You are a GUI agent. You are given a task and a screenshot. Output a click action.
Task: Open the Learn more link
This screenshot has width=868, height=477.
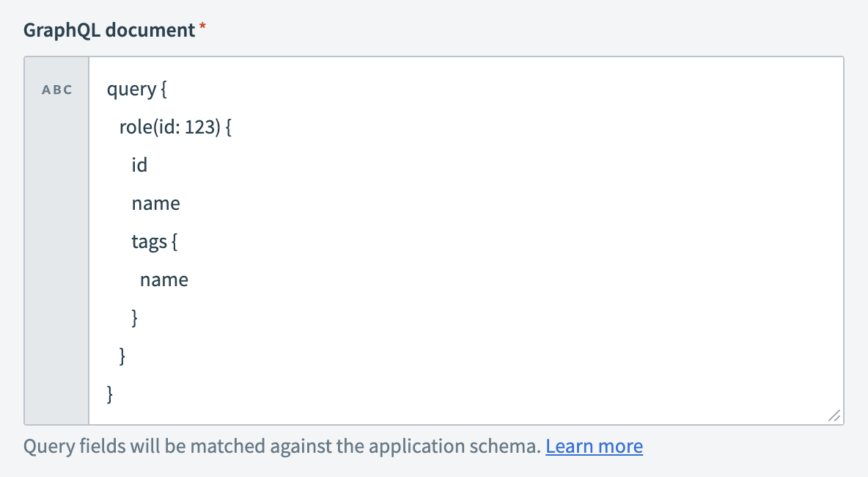[594, 445]
